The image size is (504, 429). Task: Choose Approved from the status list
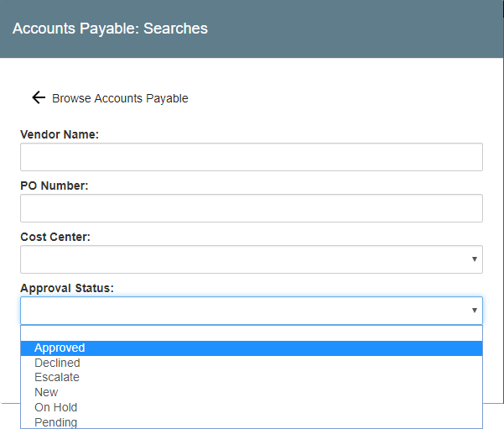[x=60, y=348]
